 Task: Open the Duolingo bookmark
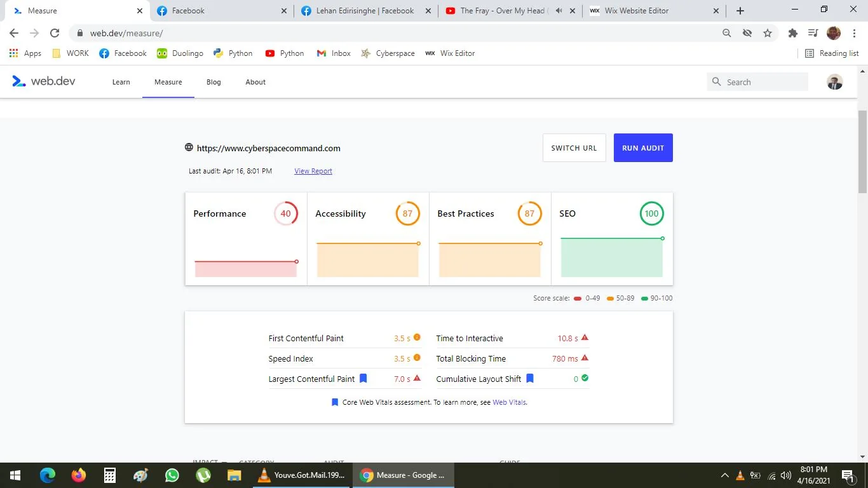pyautogui.click(x=180, y=53)
